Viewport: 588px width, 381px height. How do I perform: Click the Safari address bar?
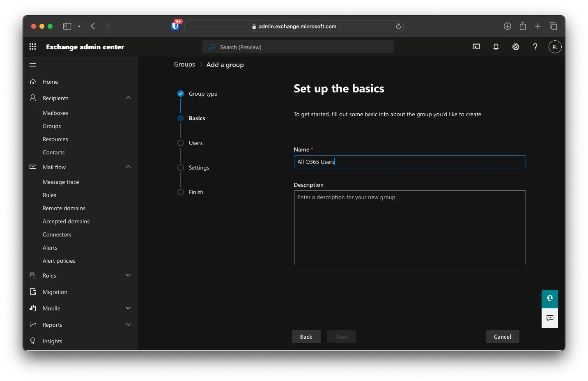click(294, 26)
